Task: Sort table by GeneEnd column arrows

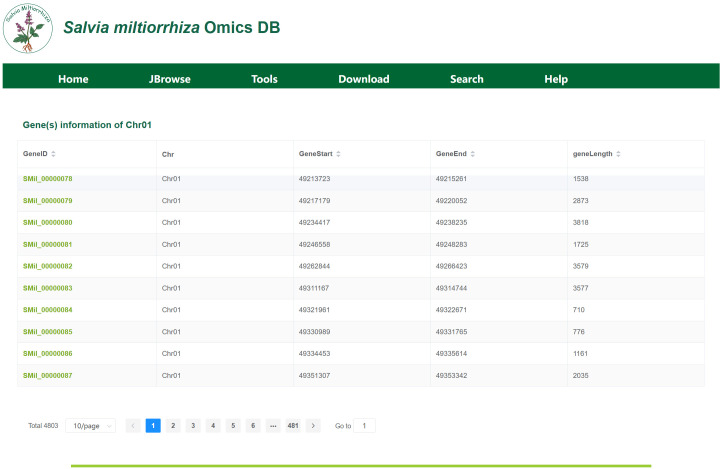Action: coord(473,154)
